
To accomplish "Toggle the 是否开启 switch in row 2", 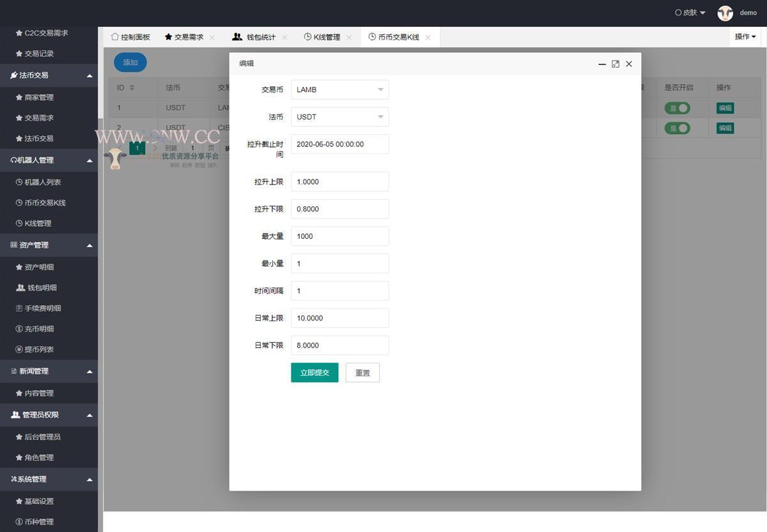I will [677, 128].
